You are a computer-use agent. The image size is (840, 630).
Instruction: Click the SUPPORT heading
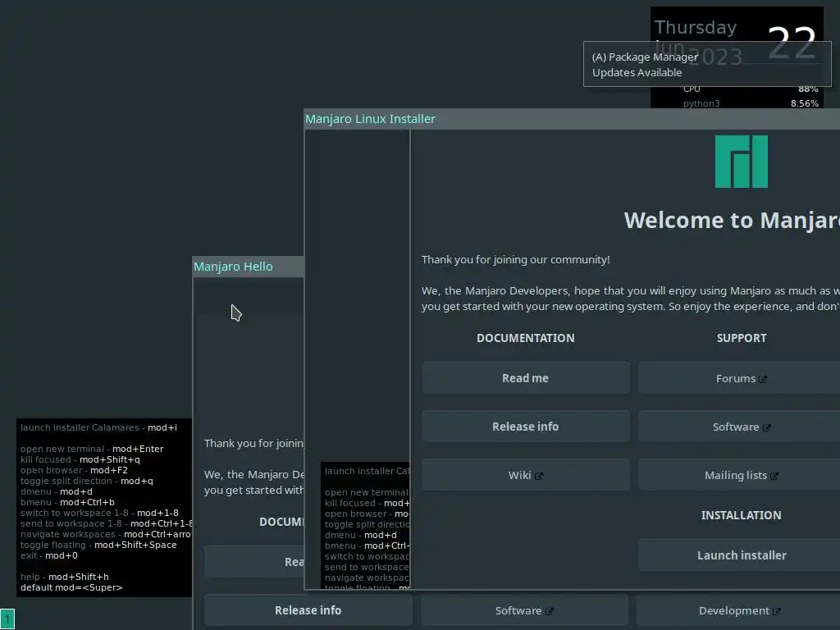742,338
